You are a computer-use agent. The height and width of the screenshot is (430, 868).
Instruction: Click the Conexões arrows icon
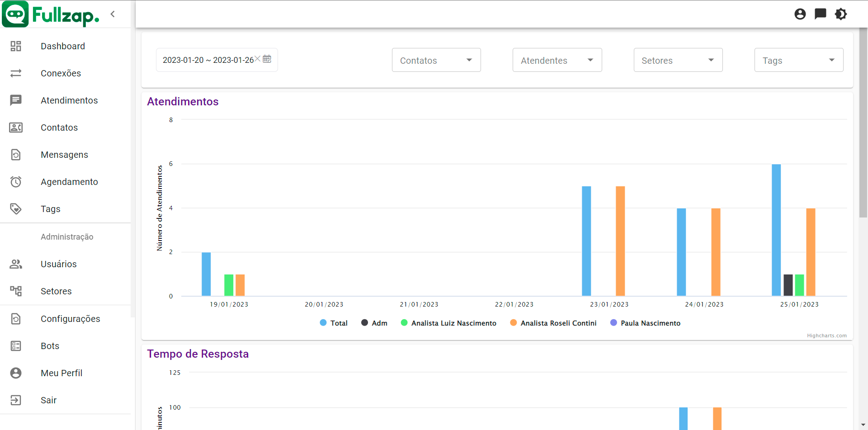tap(16, 73)
